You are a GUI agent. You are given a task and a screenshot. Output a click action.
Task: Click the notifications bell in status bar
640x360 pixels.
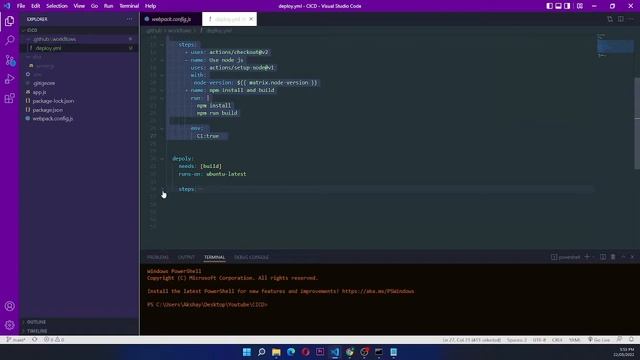(x=631, y=340)
